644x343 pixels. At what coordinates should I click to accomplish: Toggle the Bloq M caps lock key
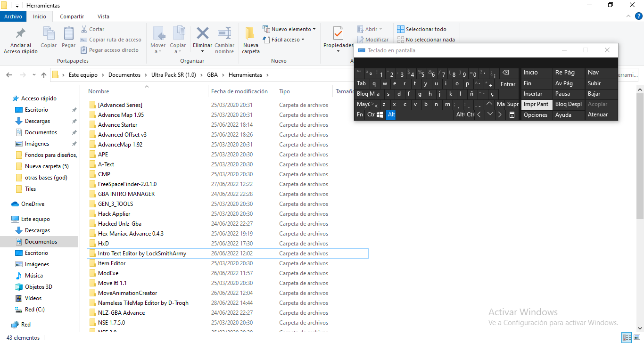pyautogui.click(x=368, y=94)
